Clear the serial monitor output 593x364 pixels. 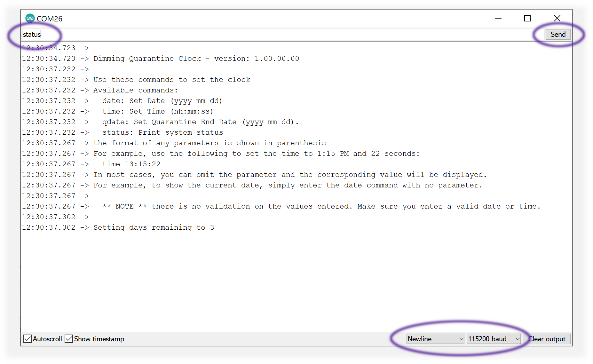[x=547, y=339]
